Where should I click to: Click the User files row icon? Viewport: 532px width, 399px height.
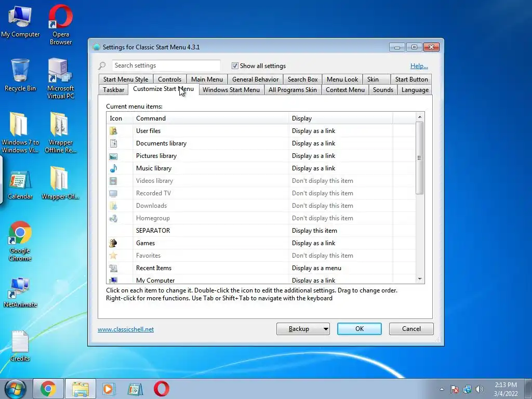(x=113, y=131)
